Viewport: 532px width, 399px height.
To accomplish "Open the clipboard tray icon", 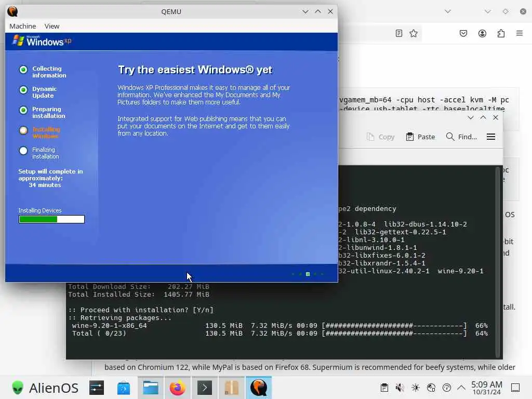I will pyautogui.click(x=384, y=388).
